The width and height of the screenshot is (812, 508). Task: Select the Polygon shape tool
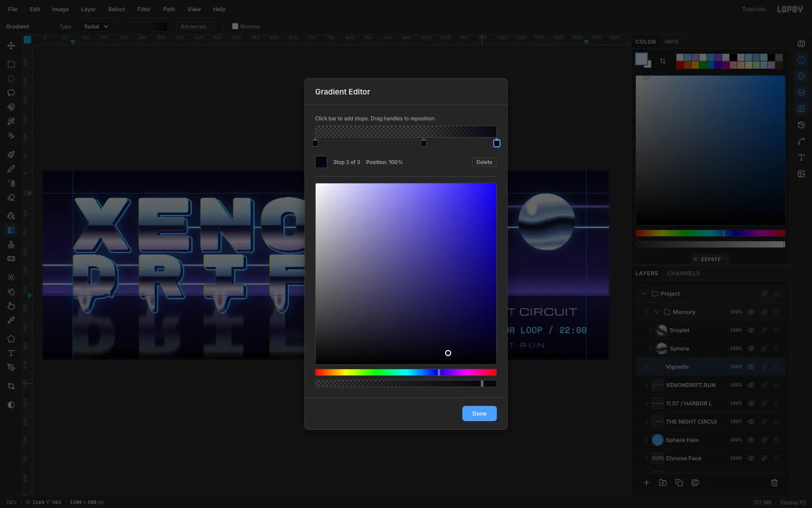click(x=11, y=339)
